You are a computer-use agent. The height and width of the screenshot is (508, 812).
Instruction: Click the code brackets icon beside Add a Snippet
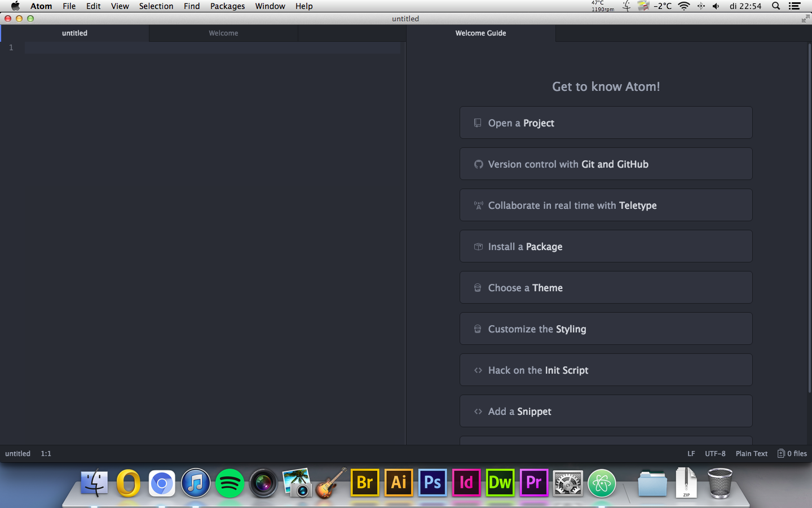pos(478,411)
